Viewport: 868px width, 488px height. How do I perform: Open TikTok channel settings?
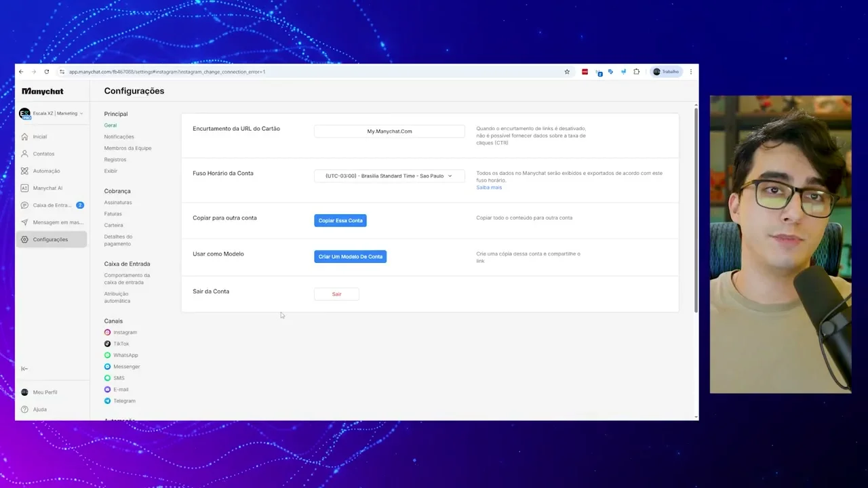[117, 344]
